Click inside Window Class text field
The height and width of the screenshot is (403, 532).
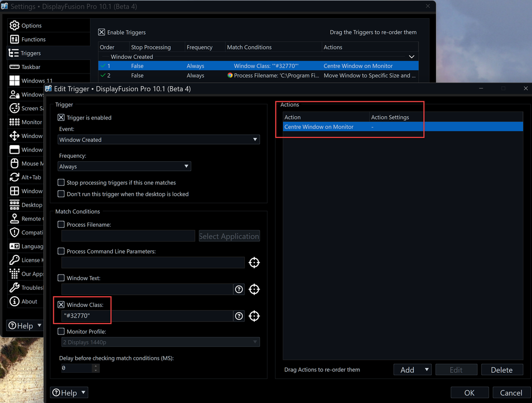coord(147,316)
